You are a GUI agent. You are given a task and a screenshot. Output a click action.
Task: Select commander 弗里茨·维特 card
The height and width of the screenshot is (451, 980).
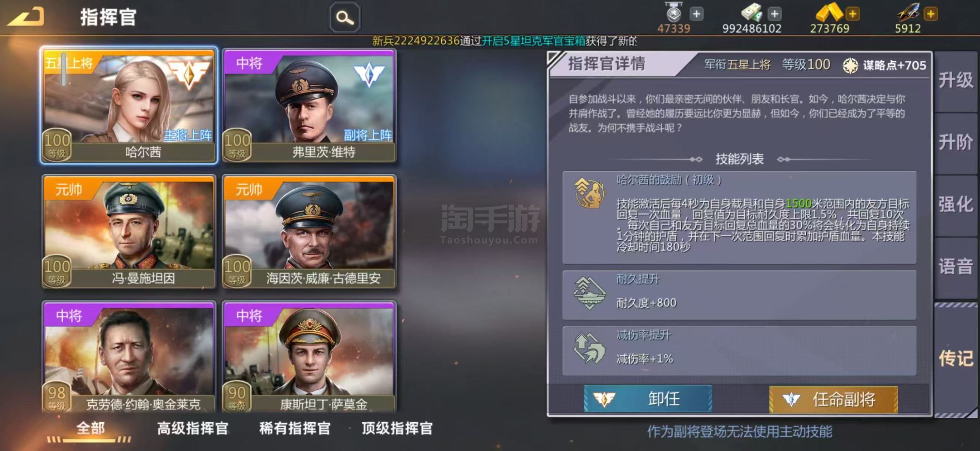point(309,106)
